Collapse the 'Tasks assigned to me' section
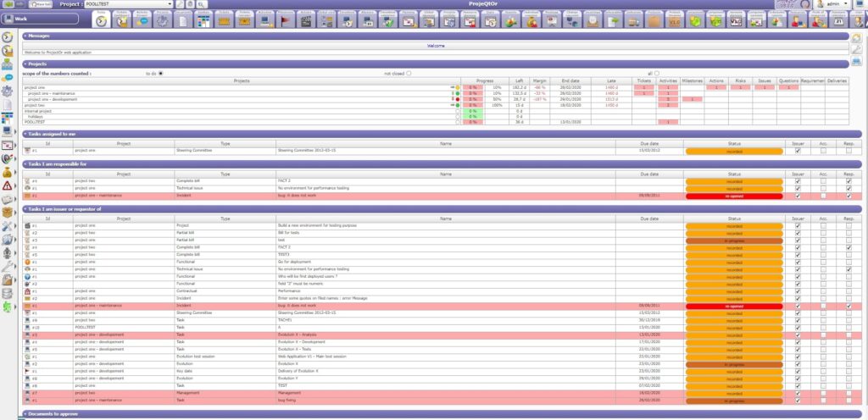Viewport: 868px width, 420px height. tap(25, 134)
